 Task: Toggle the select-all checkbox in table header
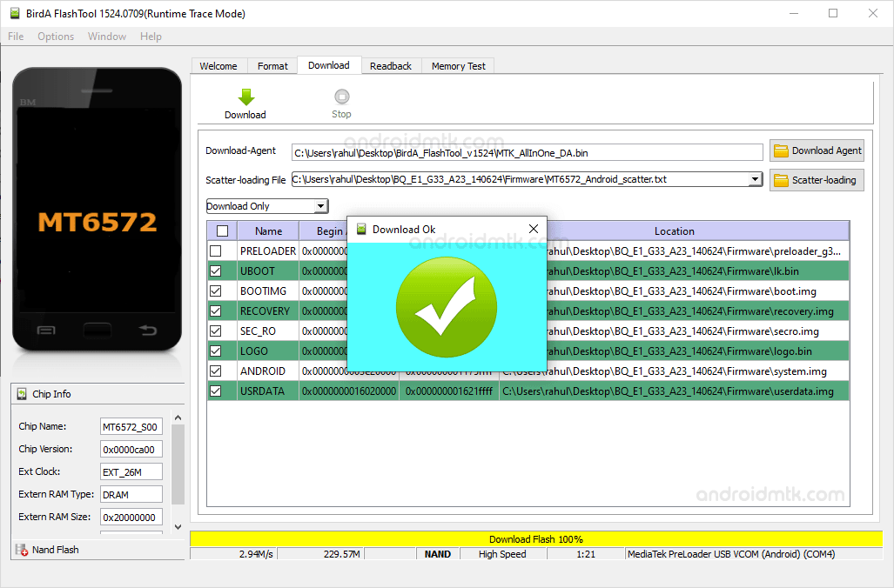[x=222, y=231]
